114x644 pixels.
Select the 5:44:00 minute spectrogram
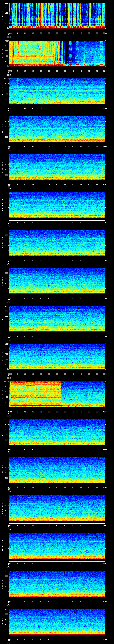57,584
